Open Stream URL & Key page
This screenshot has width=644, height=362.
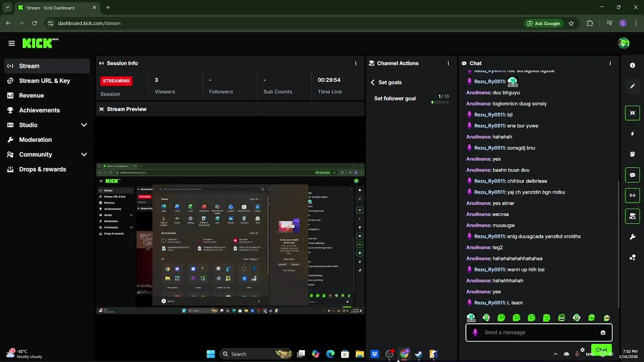[x=47, y=80]
